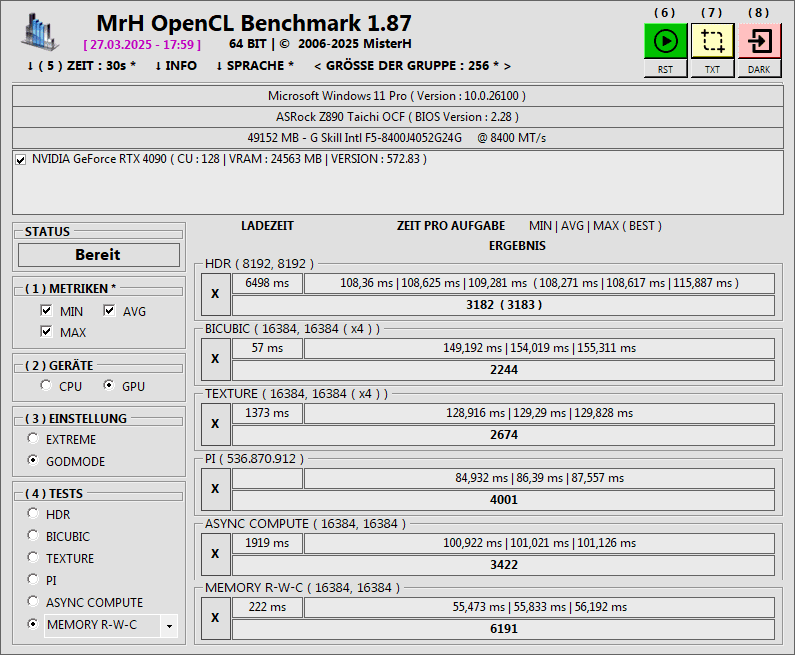Increase group size with right arrow
This screenshot has width=795, height=655.
coord(507,66)
